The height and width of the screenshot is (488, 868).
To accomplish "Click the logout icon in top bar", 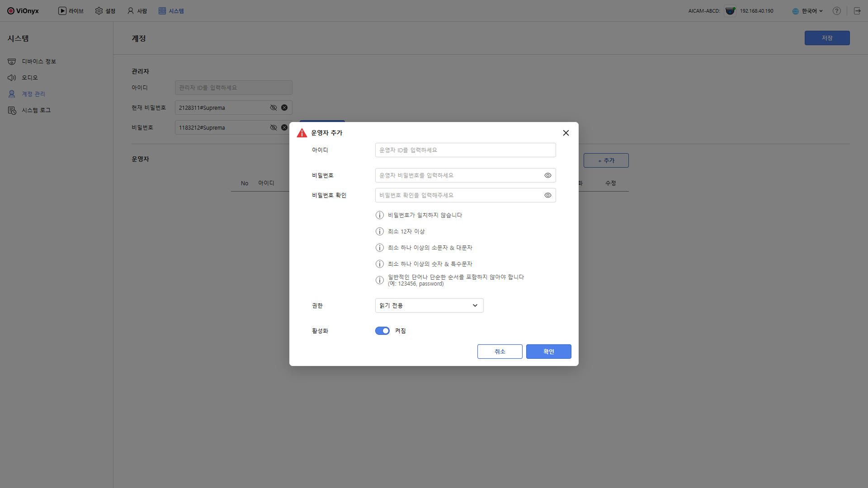I will 857,11.
